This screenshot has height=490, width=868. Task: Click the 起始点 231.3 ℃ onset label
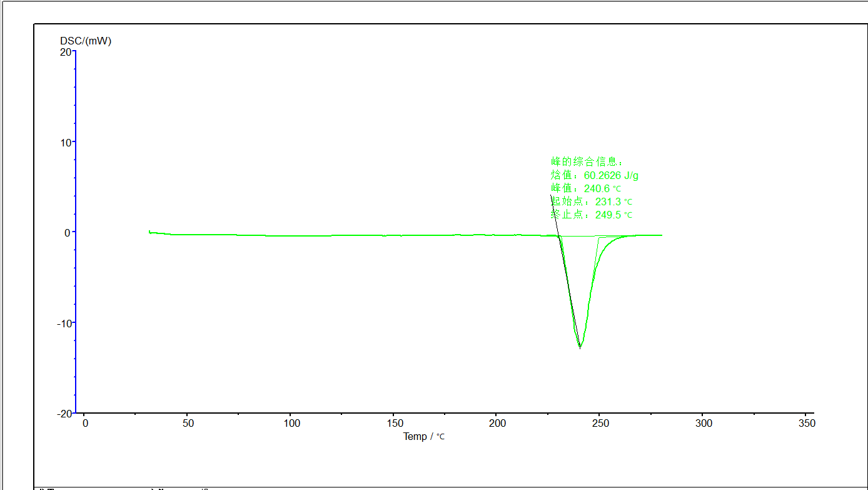(x=592, y=202)
